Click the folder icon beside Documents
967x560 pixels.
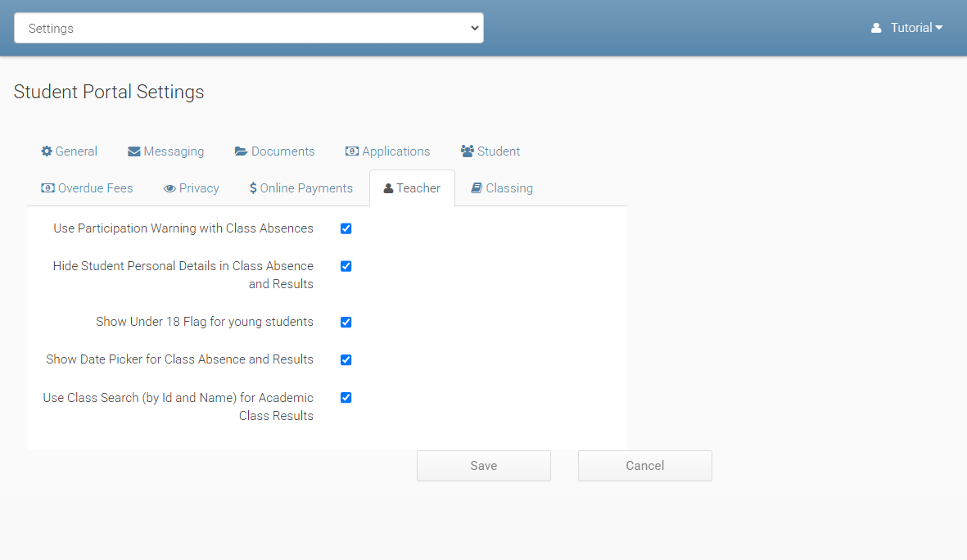tap(241, 151)
